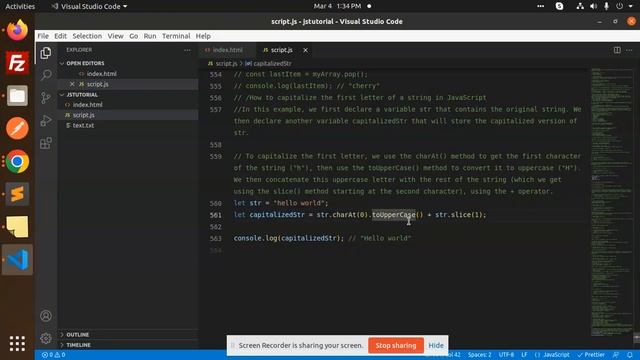
Task: Open Explorer panel ellipsis menu
Action: [x=187, y=50]
